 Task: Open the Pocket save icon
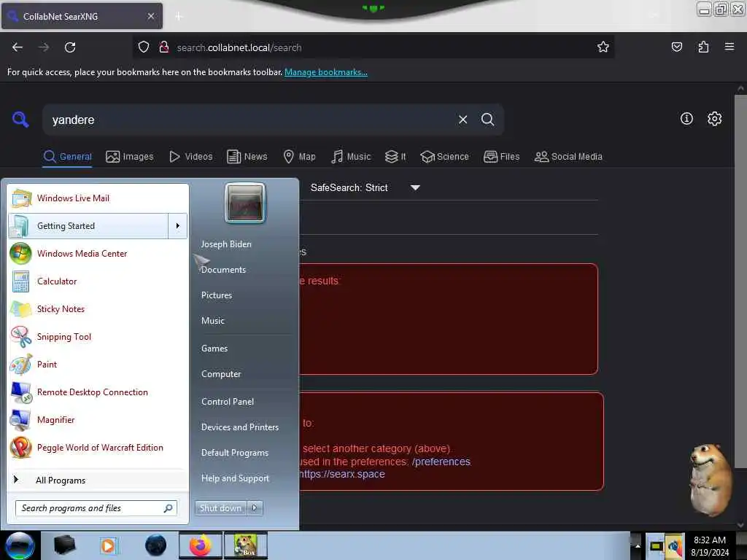coord(677,47)
